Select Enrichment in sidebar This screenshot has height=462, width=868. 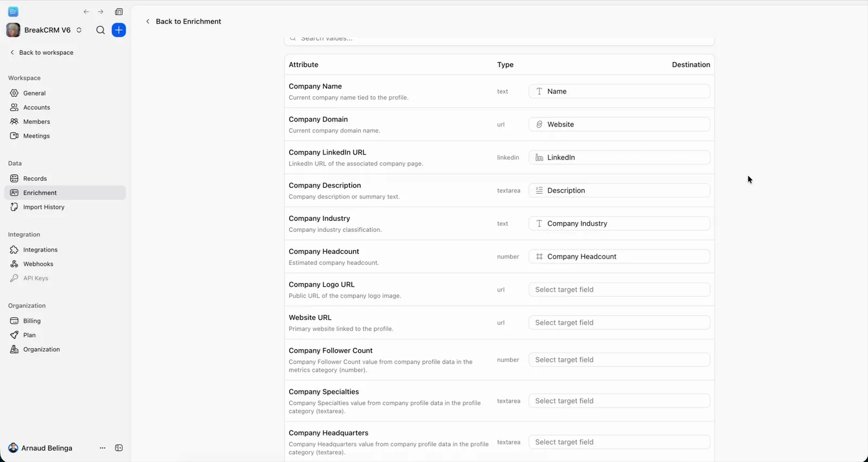(x=65, y=193)
